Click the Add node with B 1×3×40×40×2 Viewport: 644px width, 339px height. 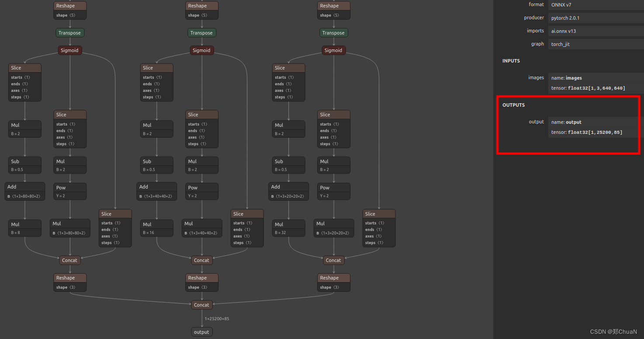point(157,191)
